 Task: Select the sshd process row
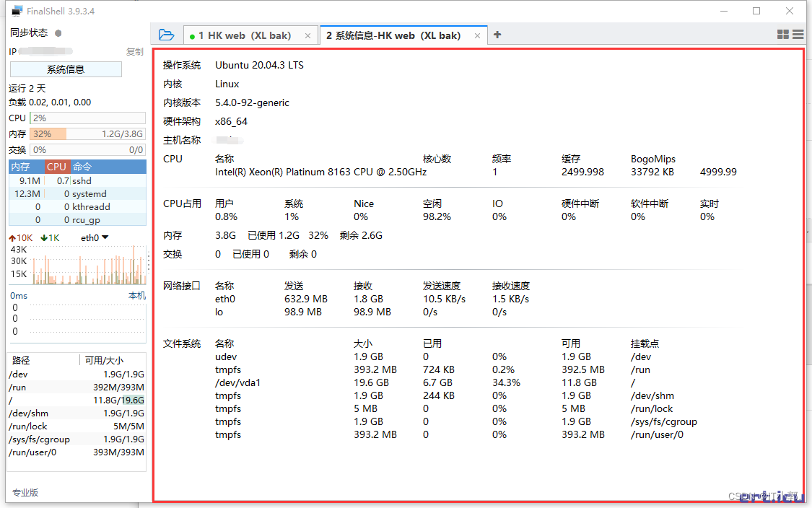tap(76, 181)
